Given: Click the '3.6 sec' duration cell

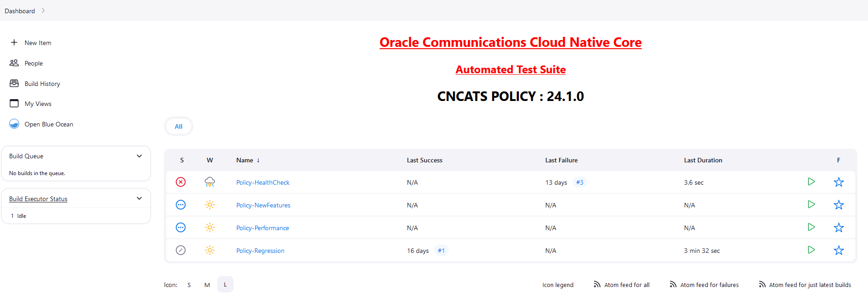Looking at the screenshot, I should (x=694, y=182).
